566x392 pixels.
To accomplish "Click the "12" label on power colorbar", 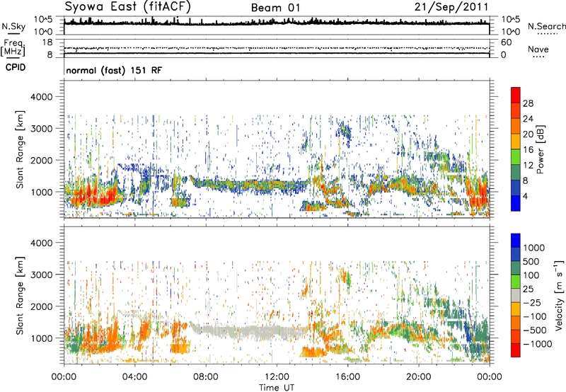I will point(528,166).
